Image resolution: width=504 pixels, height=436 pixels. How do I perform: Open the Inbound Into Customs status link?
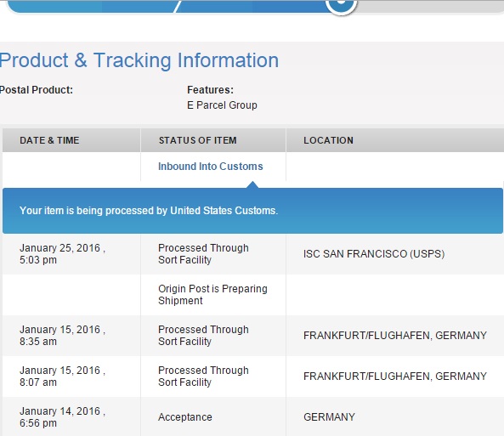tap(210, 167)
